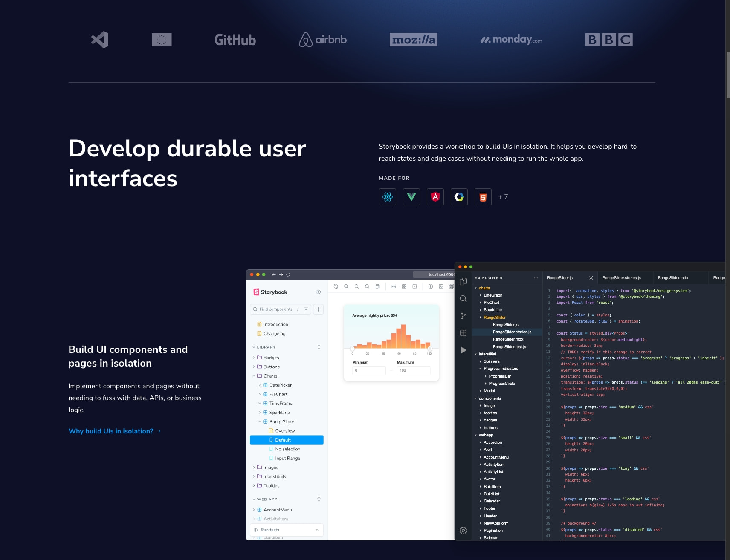Select the Default story
This screenshot has height=560, width=730.
(287, 440)
